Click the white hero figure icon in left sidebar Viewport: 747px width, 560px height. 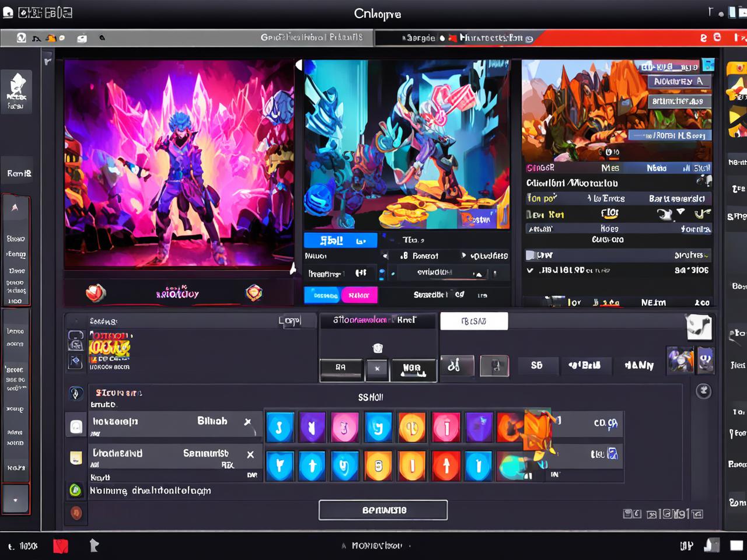pos(17,91)
